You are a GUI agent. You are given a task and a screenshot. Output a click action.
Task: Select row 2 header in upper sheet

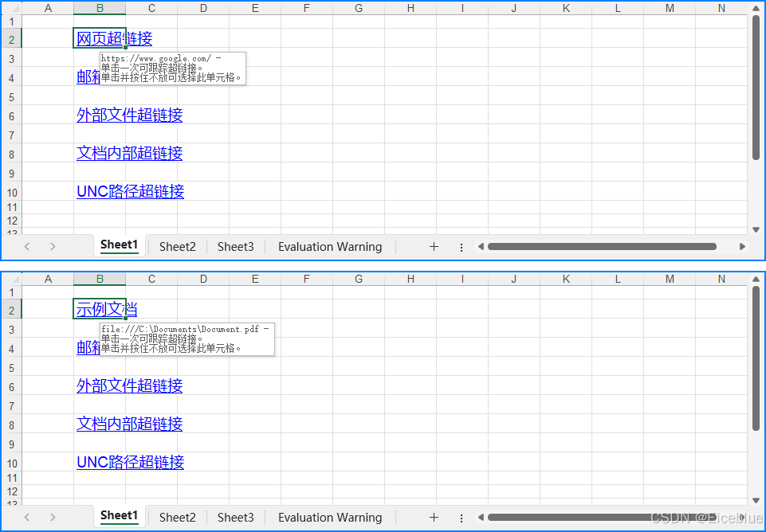pos(12,38)
